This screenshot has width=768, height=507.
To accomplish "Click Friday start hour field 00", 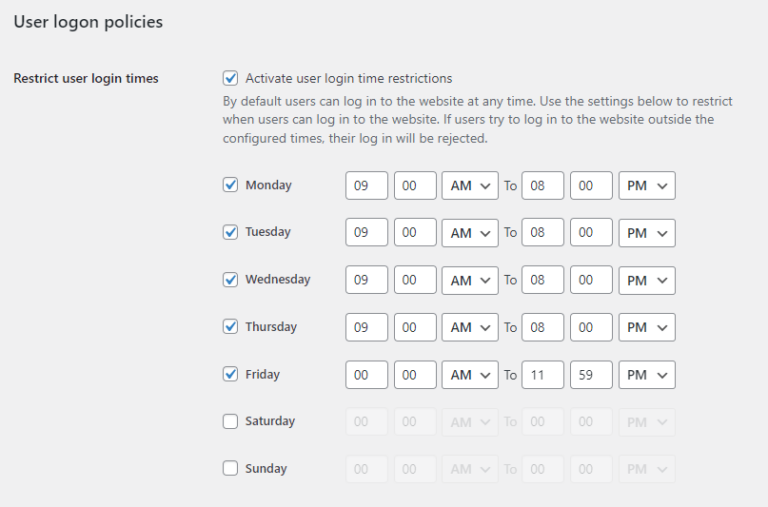I will pos(366,375).
